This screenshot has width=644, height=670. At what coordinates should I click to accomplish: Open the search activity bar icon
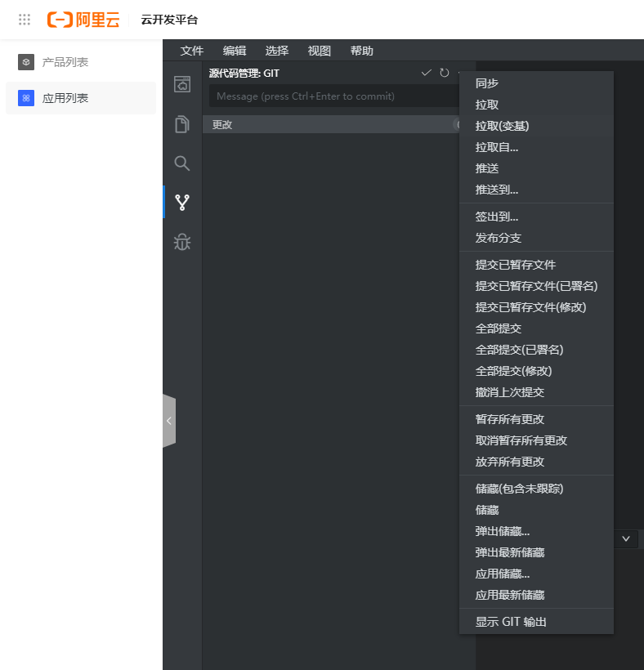182,163
